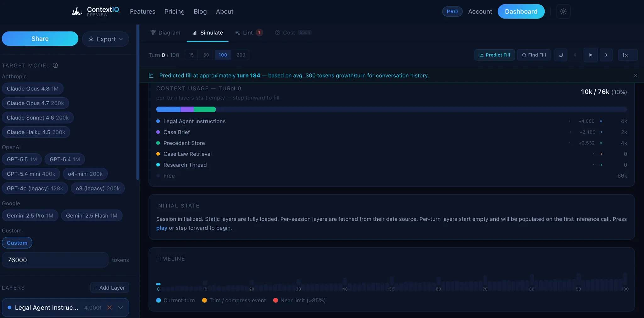Click Predict Fill
This screenshot has height=318, width=644.
tap(495, 55)
